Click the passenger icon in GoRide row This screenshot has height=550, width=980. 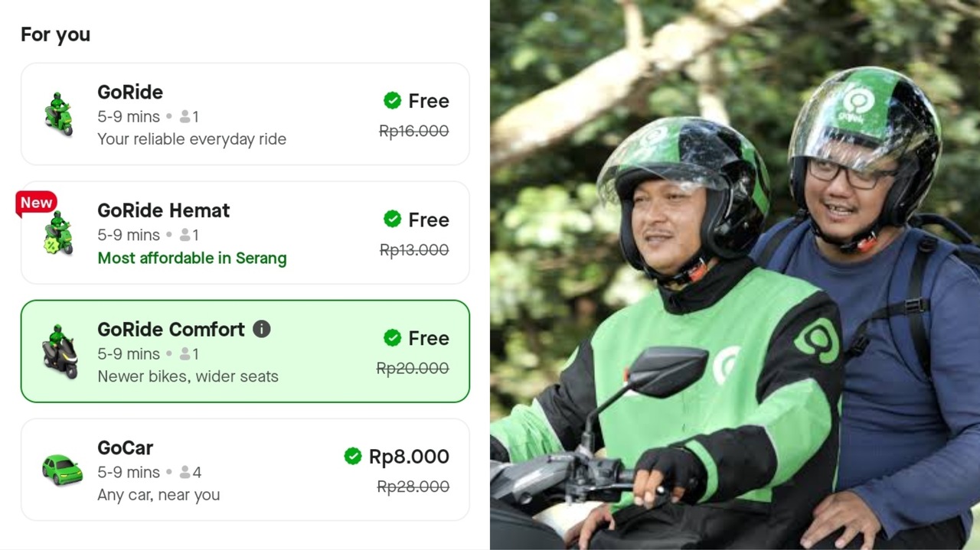point(185,117)
